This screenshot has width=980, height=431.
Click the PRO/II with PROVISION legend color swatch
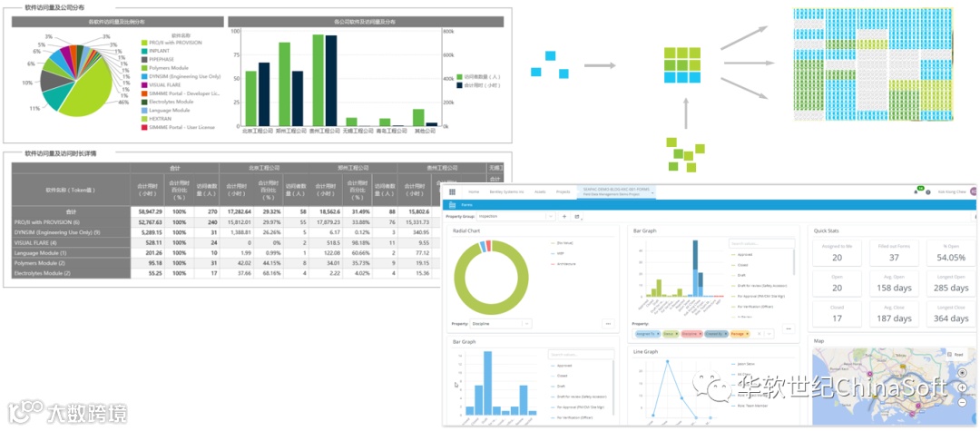[x=144, y=43]
